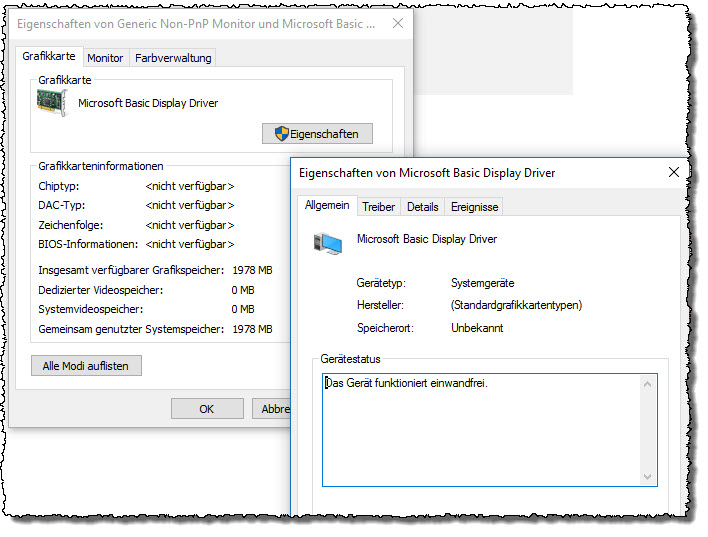708x537 pixels.
Task: Show the Ereignisse tab
Action: tap(475, 207)
